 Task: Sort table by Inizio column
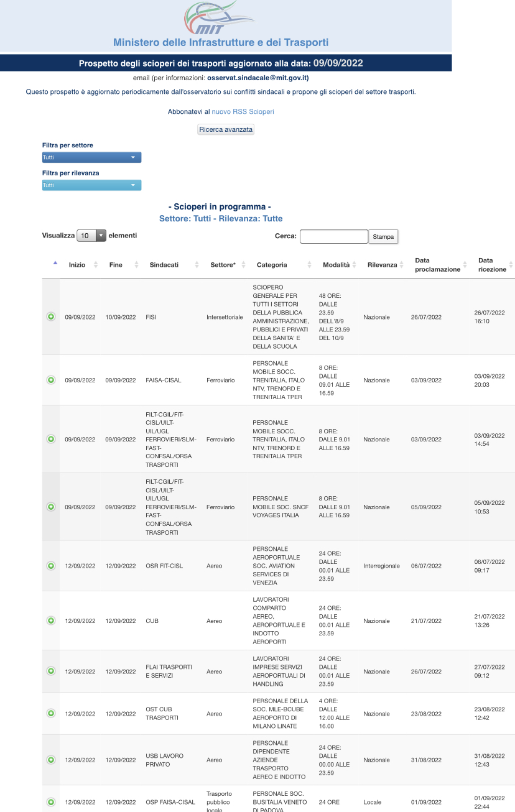pos(78,265)
